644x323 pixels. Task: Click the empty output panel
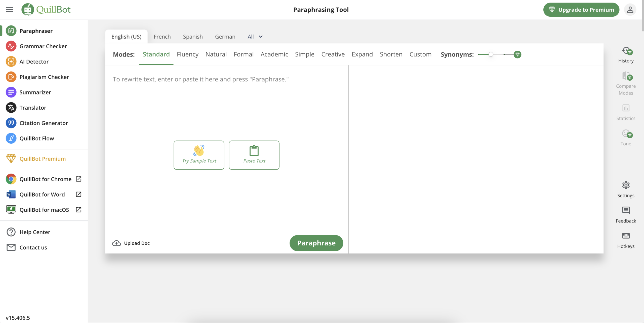476,159
